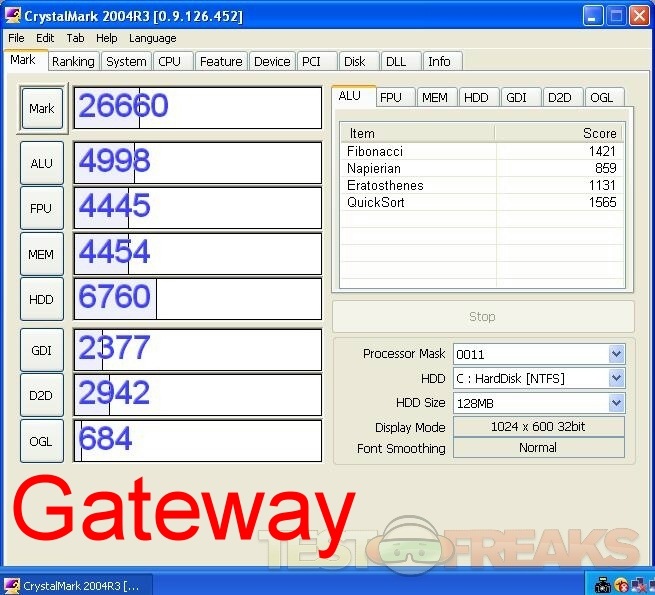Expand the HDD Size dropdown
Image resolution: width=655 pixels, height=595 pixels.
tap(616, 403)
